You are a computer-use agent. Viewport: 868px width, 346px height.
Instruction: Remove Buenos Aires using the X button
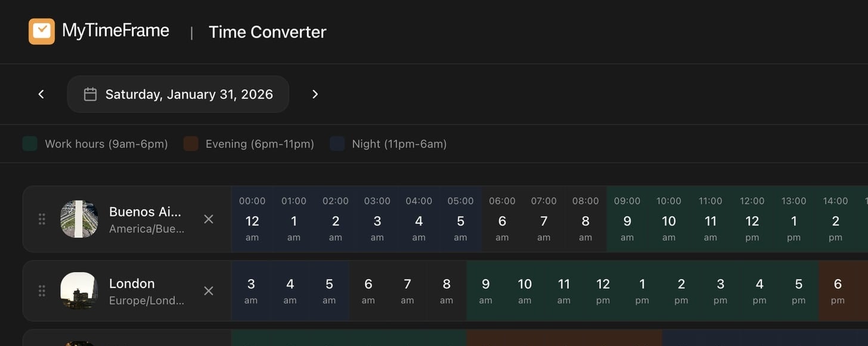click(x=209, y=219)
